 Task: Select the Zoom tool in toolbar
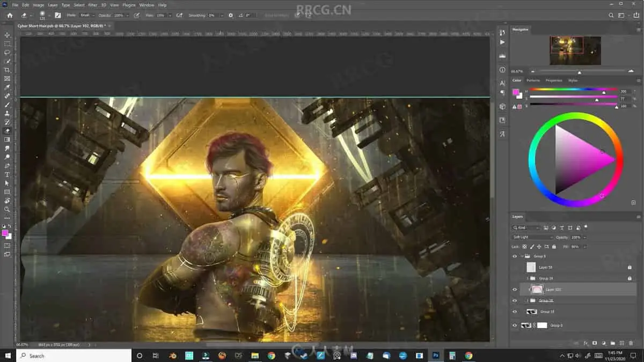7,209
